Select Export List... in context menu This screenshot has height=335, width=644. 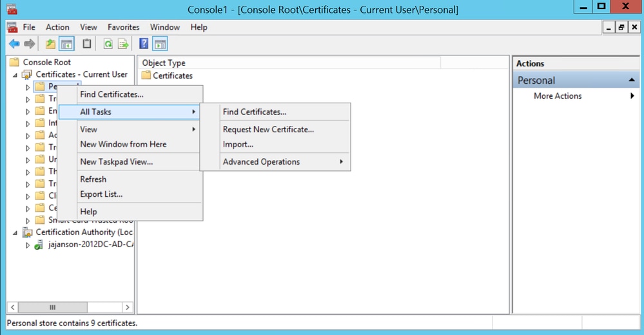130,194
